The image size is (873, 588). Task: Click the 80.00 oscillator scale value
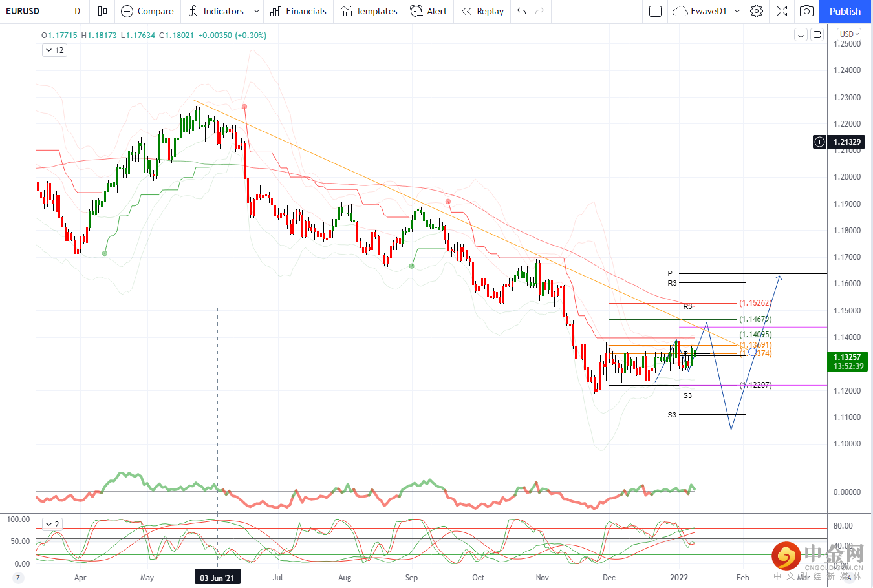[x=843, y=526]
